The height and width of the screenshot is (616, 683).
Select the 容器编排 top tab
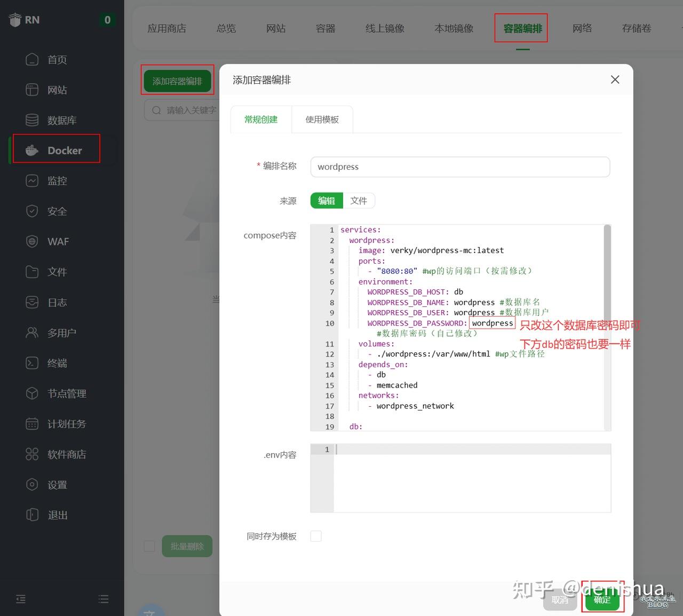(x=521, y=28)
